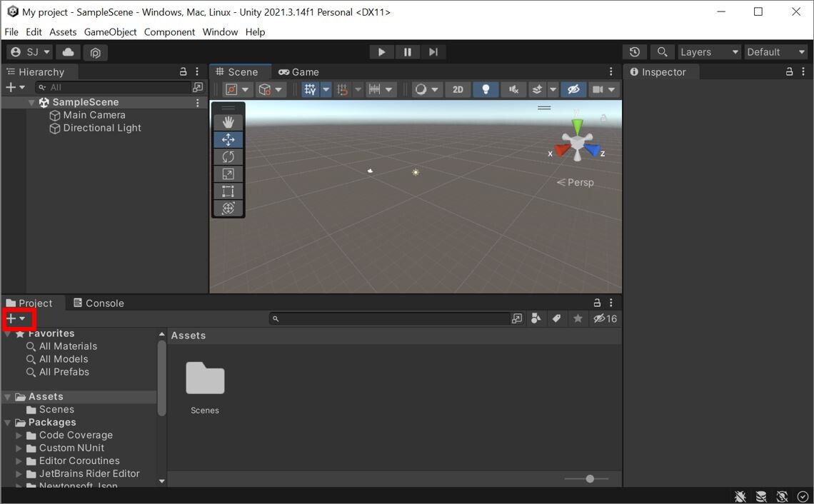Select Directional Light sun gizmo in Scene
This screenshot has width=814, height=504.
416,172
